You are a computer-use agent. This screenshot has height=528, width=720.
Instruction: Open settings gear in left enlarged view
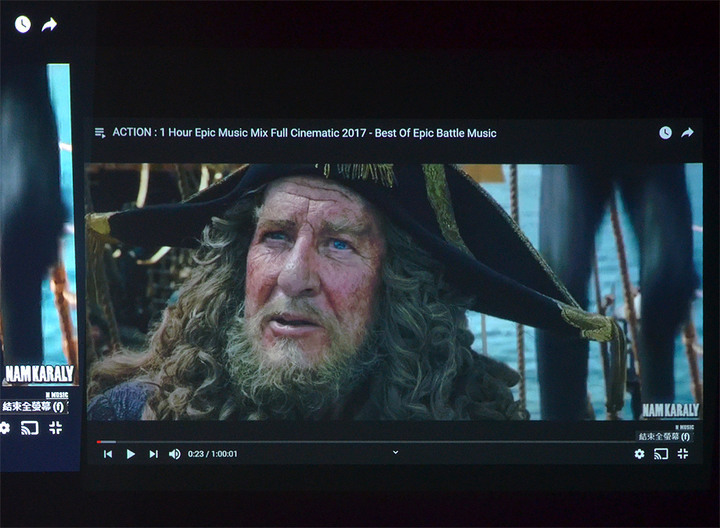[5, 428]
